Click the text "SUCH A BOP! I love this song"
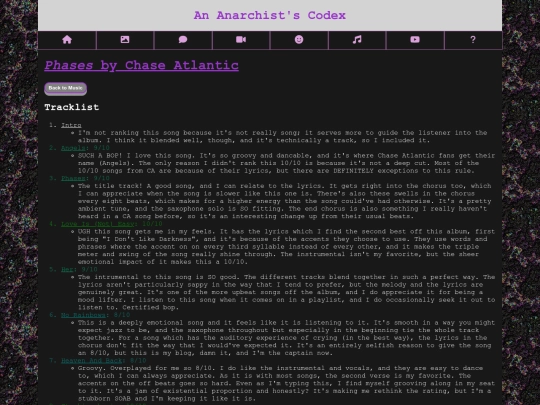Screen dimensions: 540x405 (x=134, y=156)
